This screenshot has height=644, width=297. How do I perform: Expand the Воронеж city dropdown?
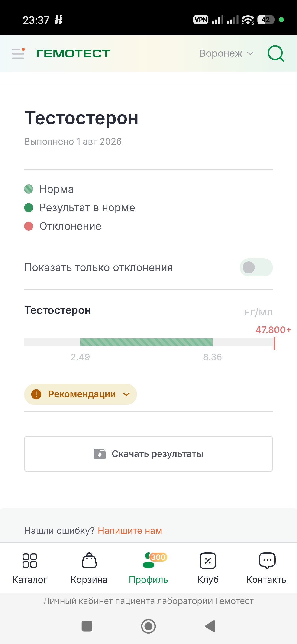click(226, 53)
